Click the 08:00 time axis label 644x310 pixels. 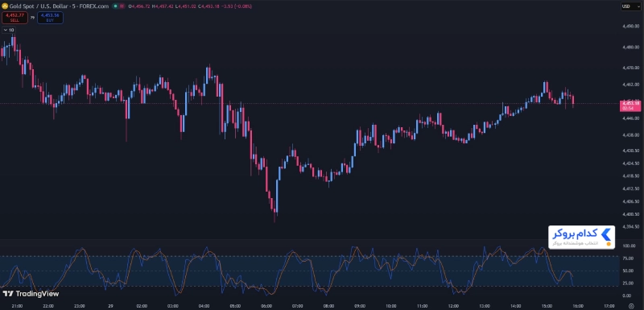(x=328, y=306)
